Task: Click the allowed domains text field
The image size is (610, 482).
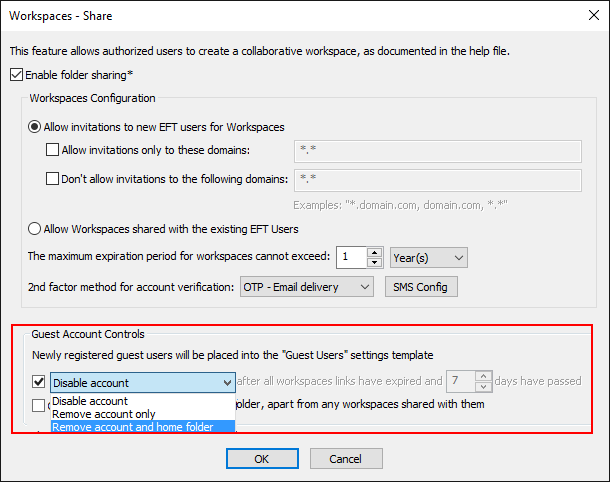Action: [439, 151]
